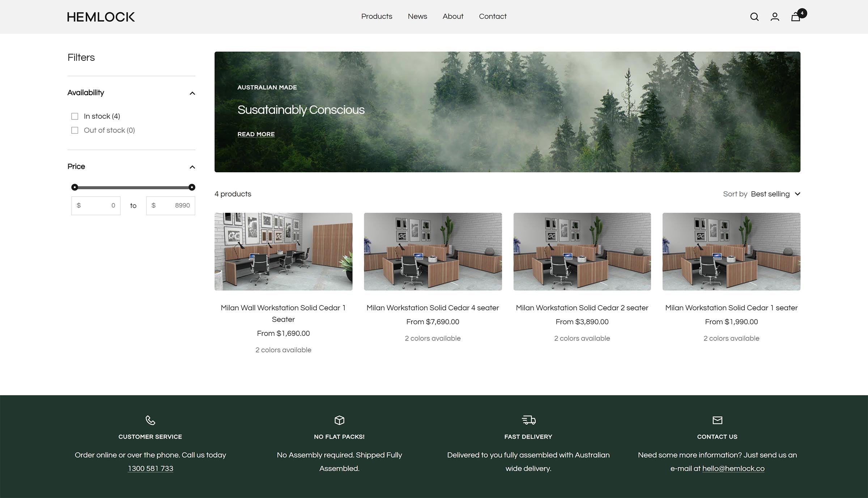Call the 1300 581 733 phone link
Image resolution: width=868 pixels, height=498 pixels.
[x=150, y=469]
